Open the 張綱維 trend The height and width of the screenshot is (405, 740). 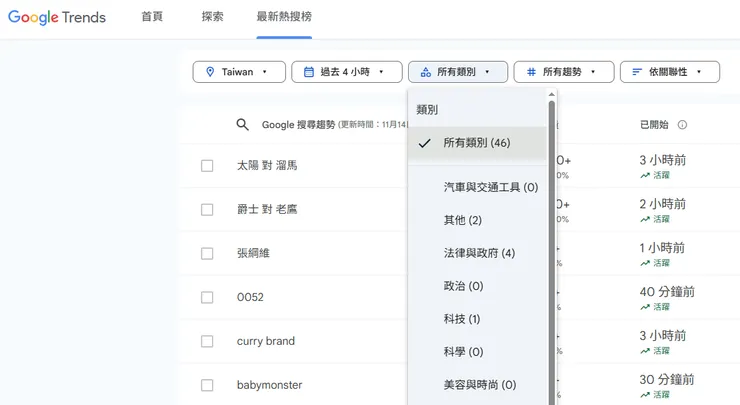click(x=253, y=253)
